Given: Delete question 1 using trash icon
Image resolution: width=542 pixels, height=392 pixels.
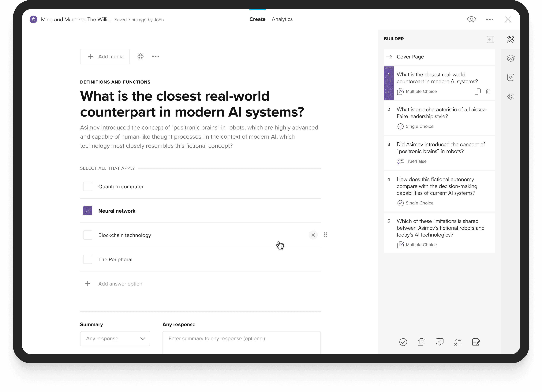Looking at the screenshot, I should (x=488, y=91).
